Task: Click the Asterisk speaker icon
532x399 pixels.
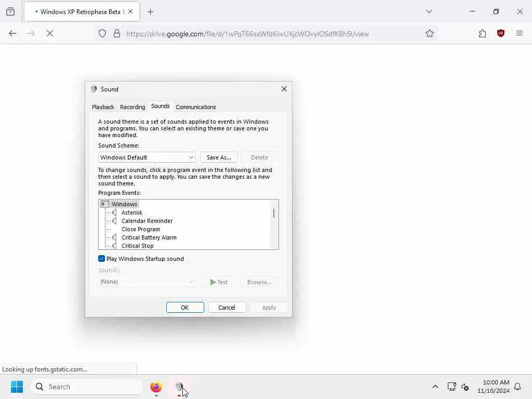Action: [x=114, y=212]
